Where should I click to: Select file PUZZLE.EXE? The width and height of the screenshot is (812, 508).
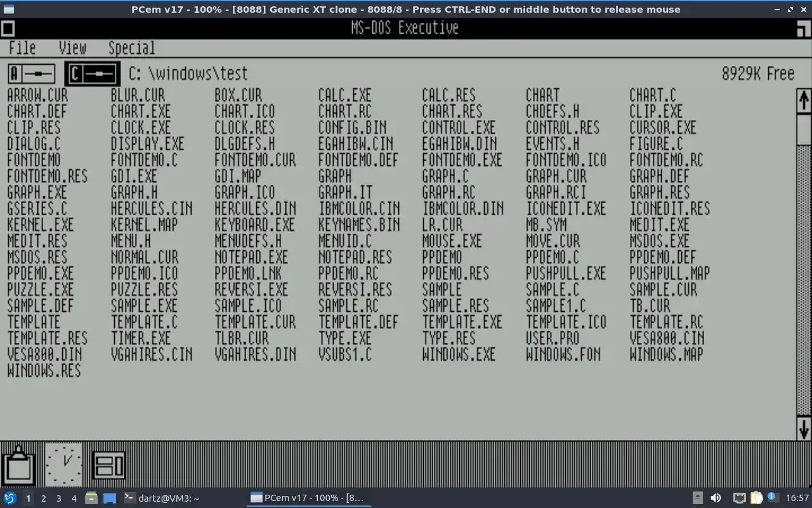pyautogui.click(x=41, y=290)
